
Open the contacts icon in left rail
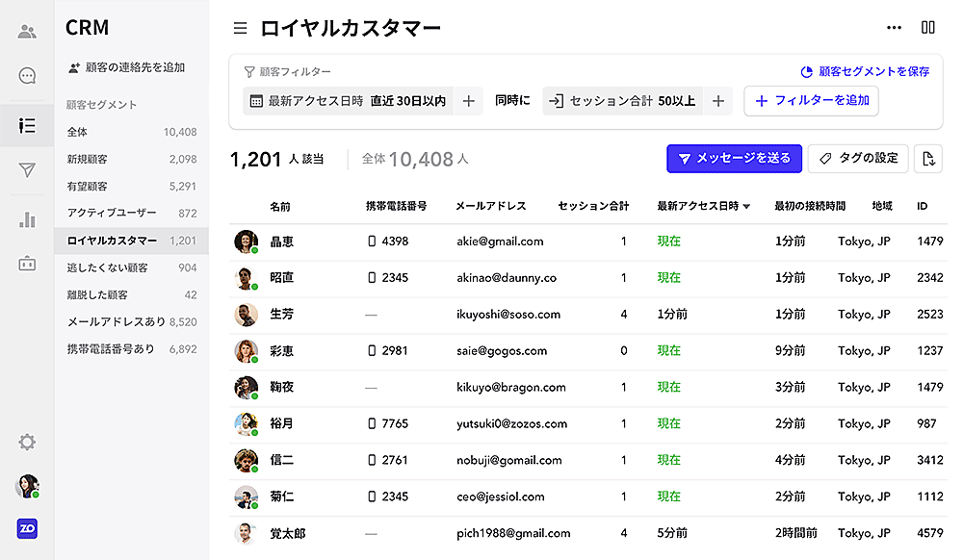(x=27, y=32)
